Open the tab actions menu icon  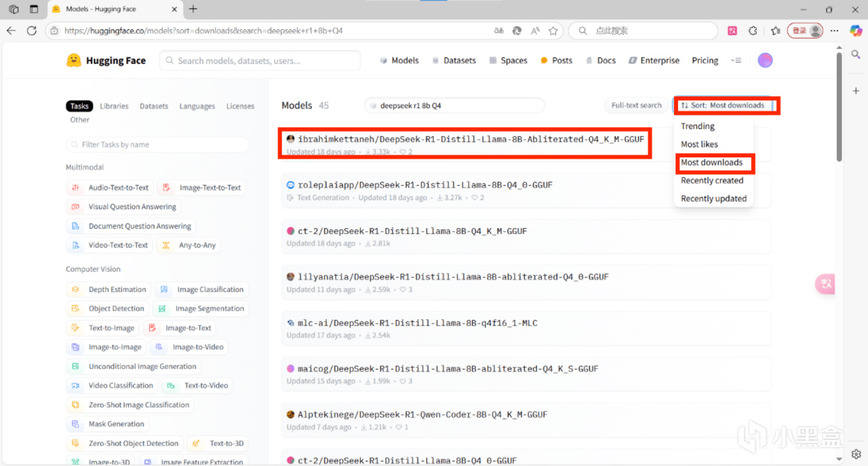pos(34,9)
